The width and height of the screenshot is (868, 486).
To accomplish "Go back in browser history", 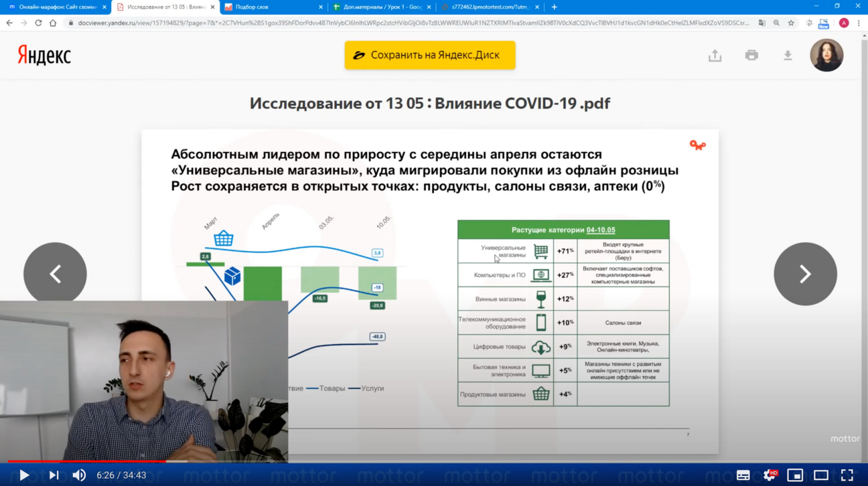I will pyautogui.click(x=9, y=23).
